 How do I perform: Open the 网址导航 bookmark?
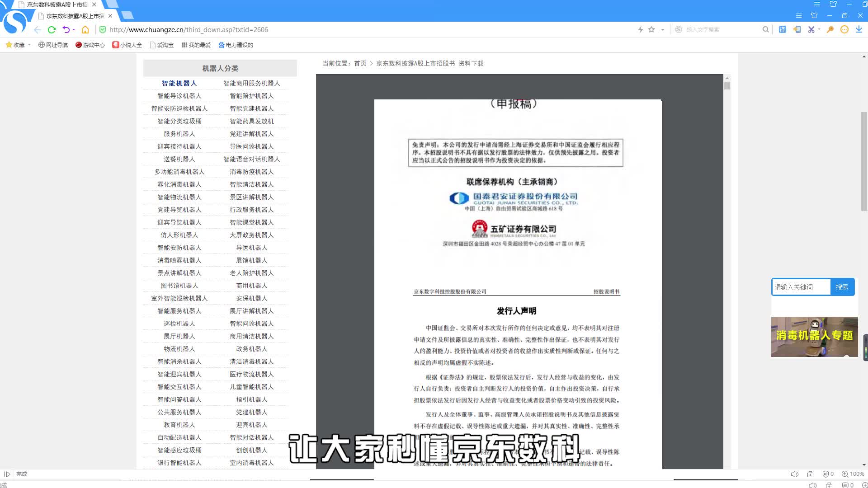point(53,45)
